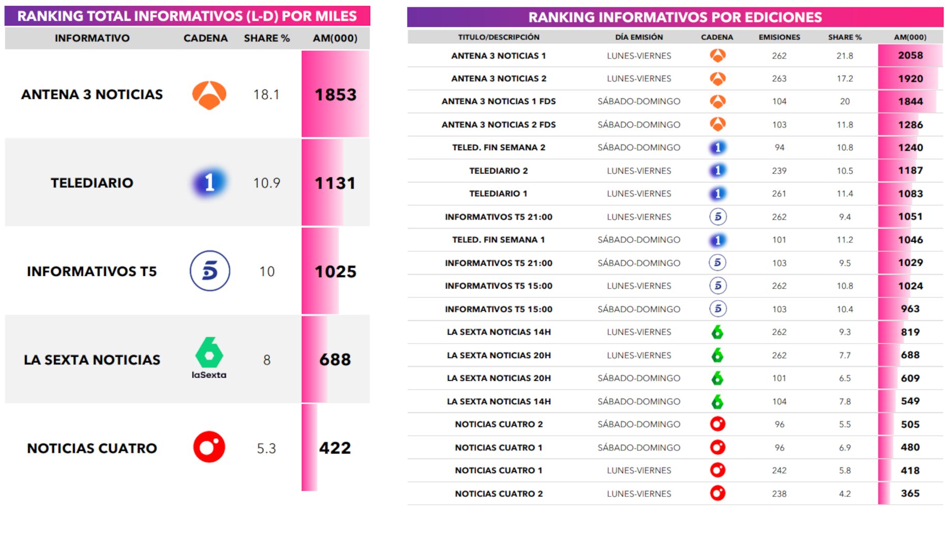The height and width of the screenshot is (560, 947).
Task: Click the La 1 logo in Telediario row
Action: tap(209, 182)
